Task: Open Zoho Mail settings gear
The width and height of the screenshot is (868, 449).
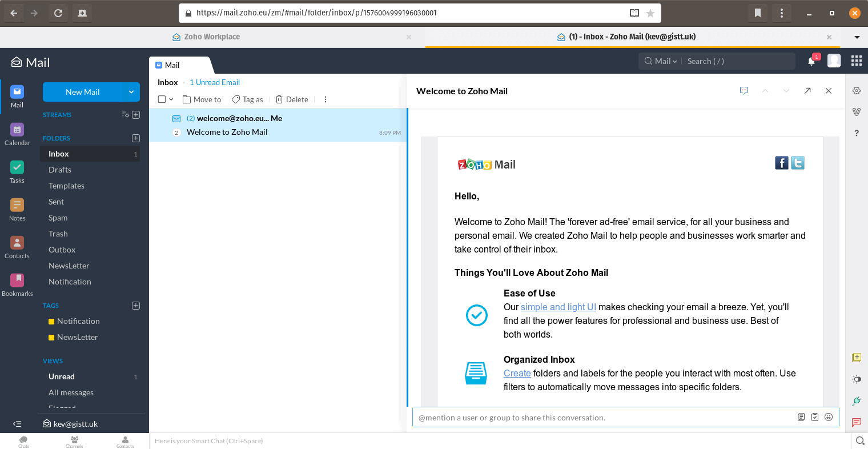Action: tap(856, 90)
